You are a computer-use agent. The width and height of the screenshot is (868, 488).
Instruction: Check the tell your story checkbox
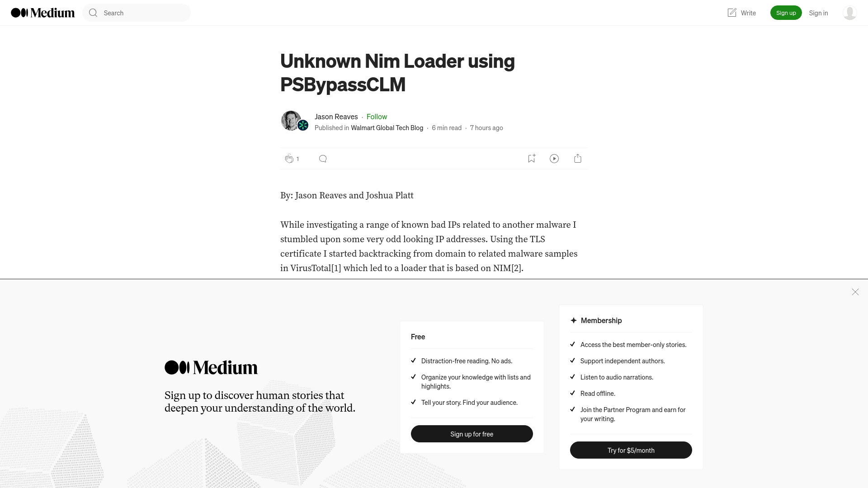[413, 402]
